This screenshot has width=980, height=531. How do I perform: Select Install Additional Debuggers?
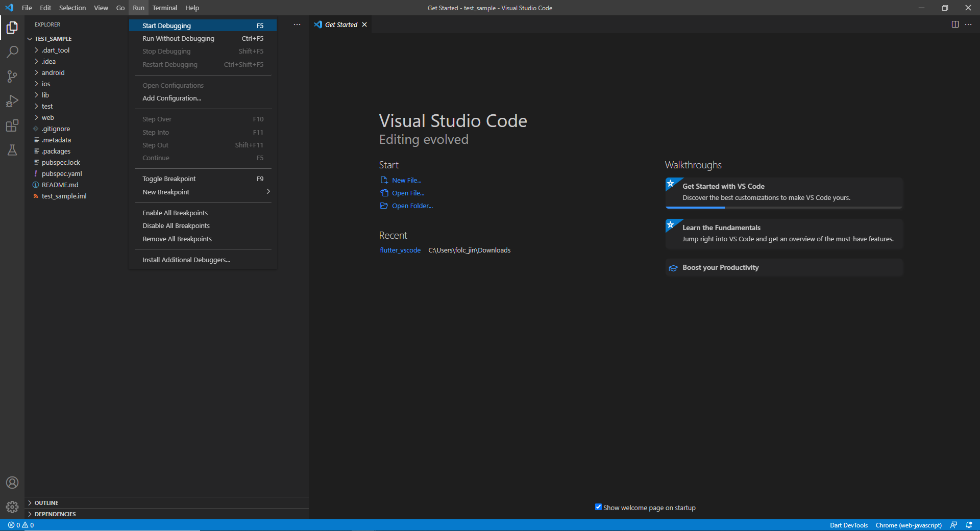pyautogui.click(x=203, y=260)
